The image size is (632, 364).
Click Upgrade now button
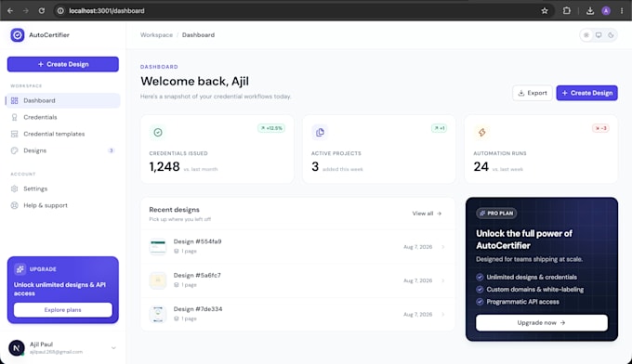[542, 323]
